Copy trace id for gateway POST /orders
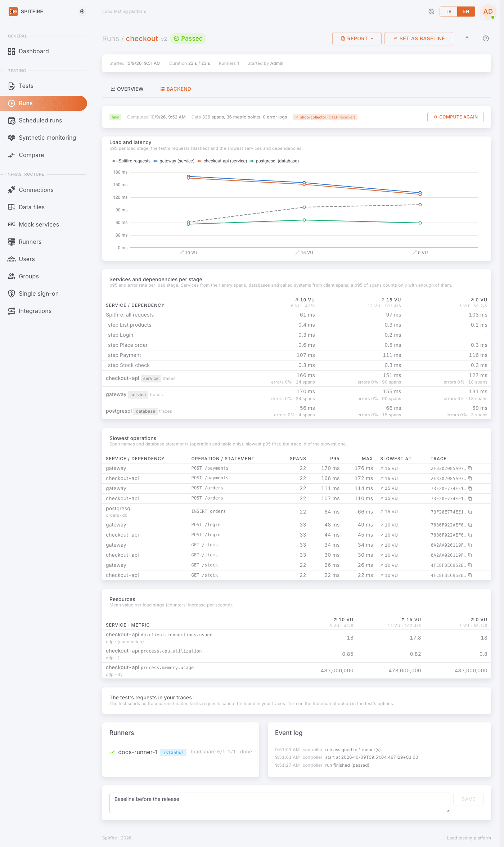This screenshot has width=504, height=847. pyautogui.click(x=470, y=489)
